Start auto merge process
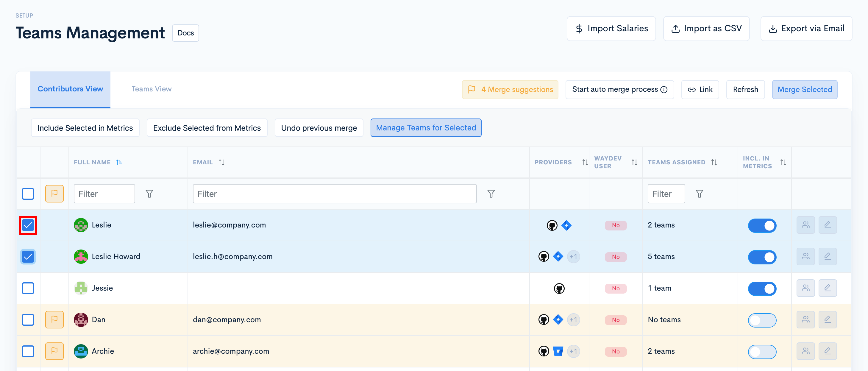 coord(619,90)
